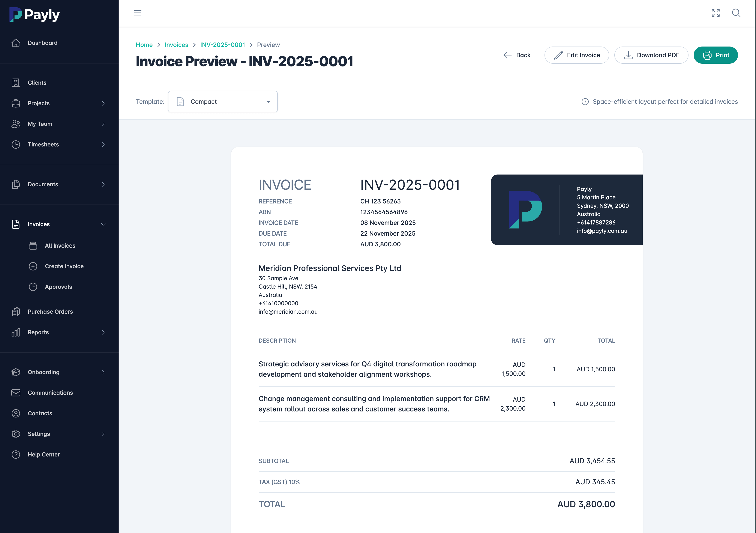Click the Edit Invoice button
Screen dimensions: 756x533
pos(577,55)
